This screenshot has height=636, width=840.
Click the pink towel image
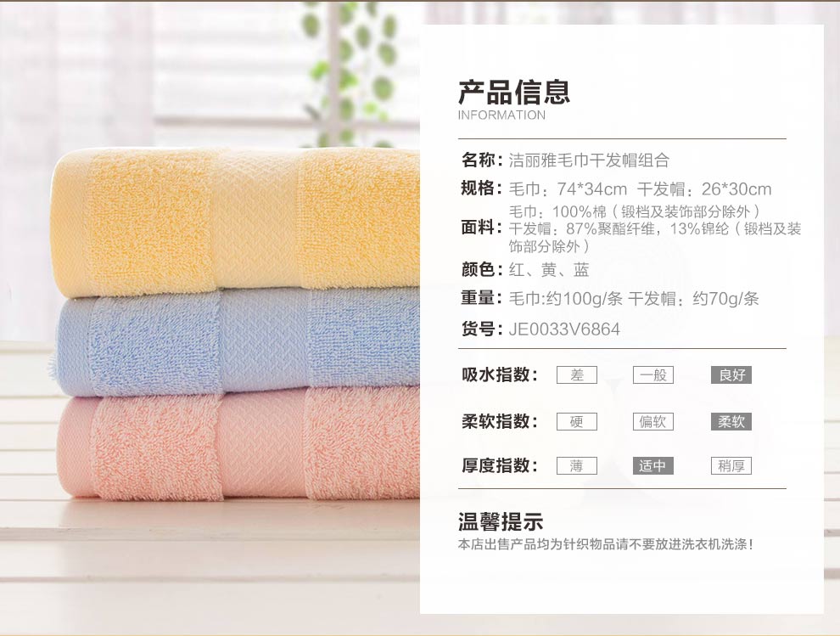coord(238,445)
